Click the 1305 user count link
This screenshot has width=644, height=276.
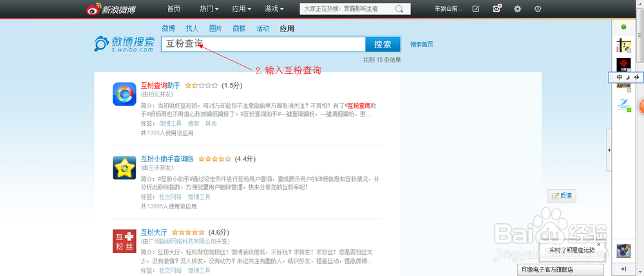[153, 133]
